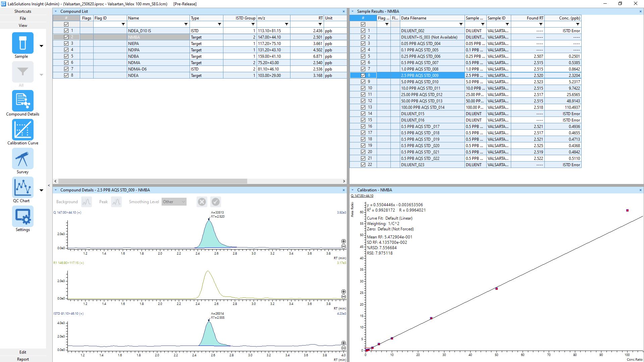
Task: Toggle select-all checkbox in Sample Results
Action: click(363, 24)
